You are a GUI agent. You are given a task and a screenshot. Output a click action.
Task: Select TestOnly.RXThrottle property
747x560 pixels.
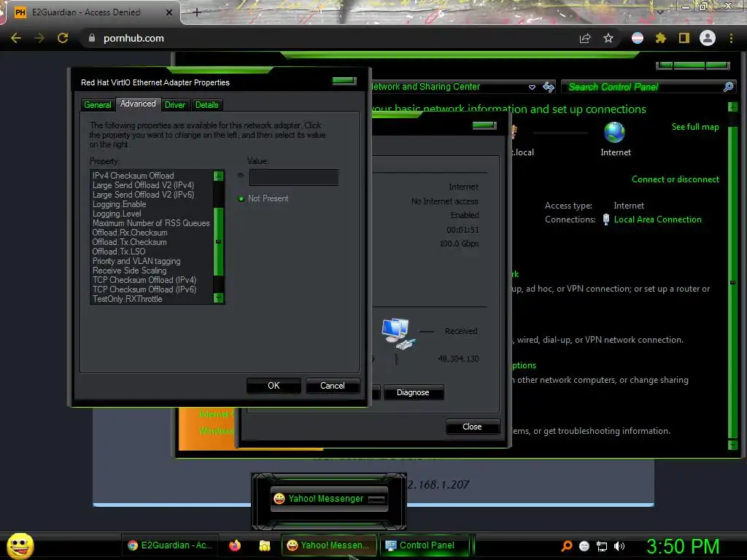[127, 299]
